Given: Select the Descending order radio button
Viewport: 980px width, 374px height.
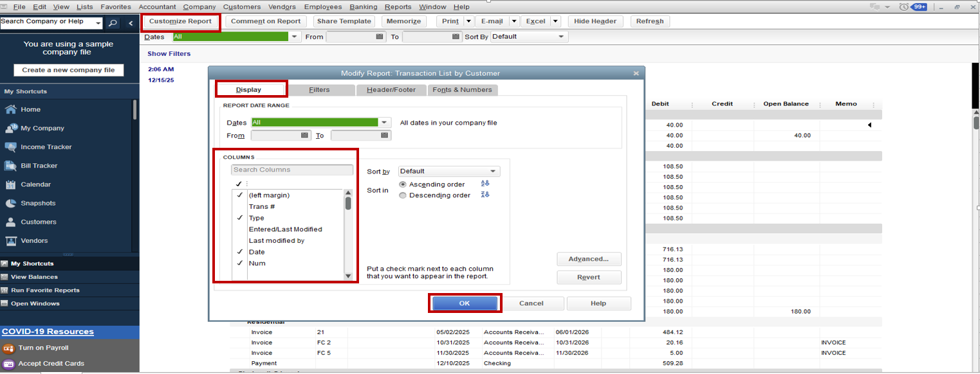Looking at the screenshot, I should click(x=402, y=195).
